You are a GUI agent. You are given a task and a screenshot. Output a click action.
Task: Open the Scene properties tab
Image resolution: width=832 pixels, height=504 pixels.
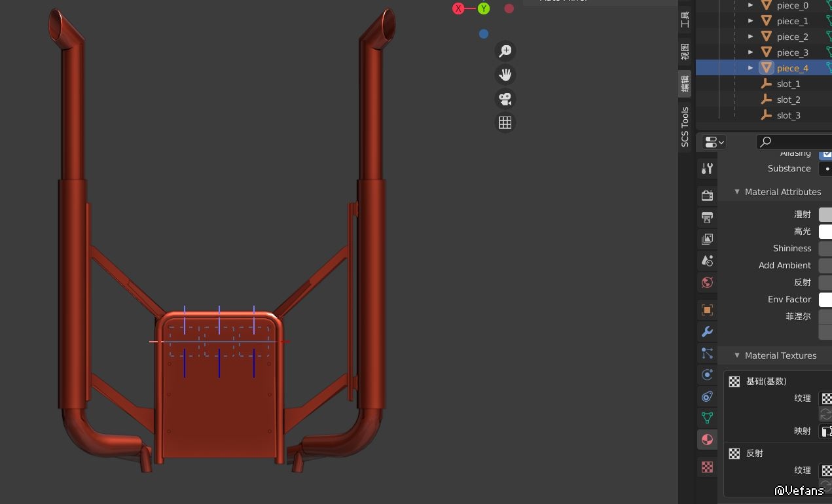coord(707,261)
